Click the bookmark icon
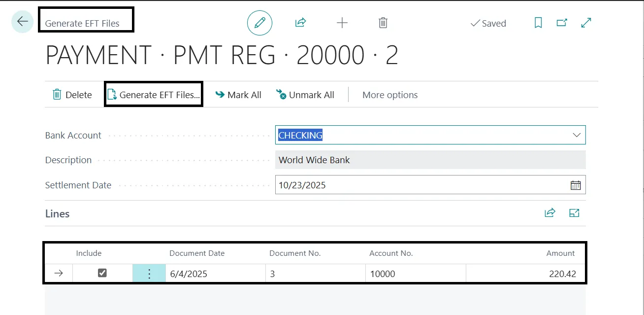644x315 pixels. point(538,23)
